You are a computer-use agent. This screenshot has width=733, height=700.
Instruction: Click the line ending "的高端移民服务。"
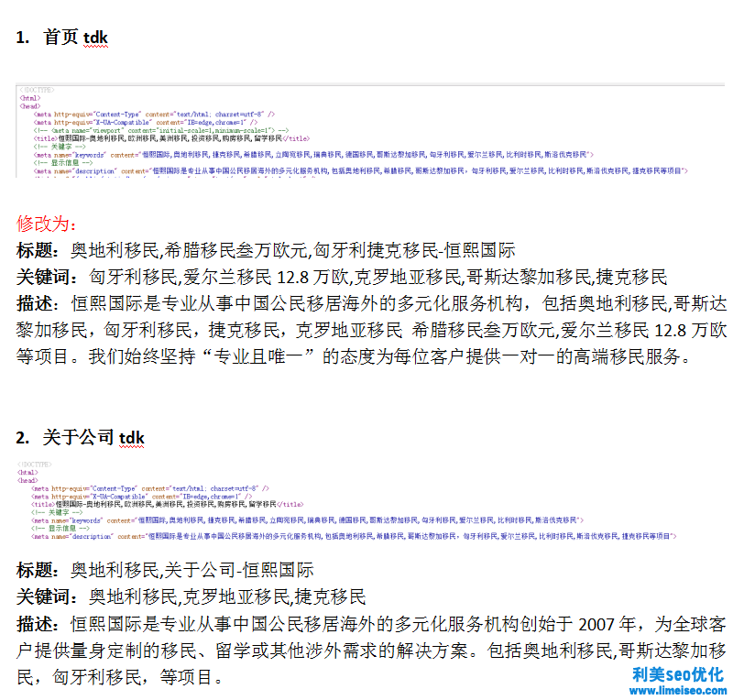pyautogui.click(x=353, y=356)
